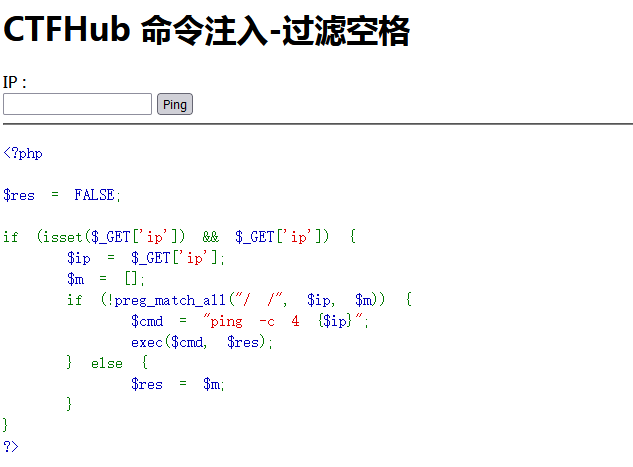
Task: Click the 'exec($cmd, $res);' line
Action: (202, 342)
